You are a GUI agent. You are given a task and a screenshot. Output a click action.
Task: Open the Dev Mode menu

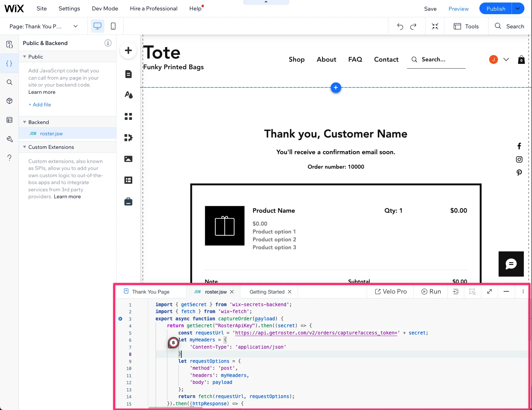click(x=105, y=8)
